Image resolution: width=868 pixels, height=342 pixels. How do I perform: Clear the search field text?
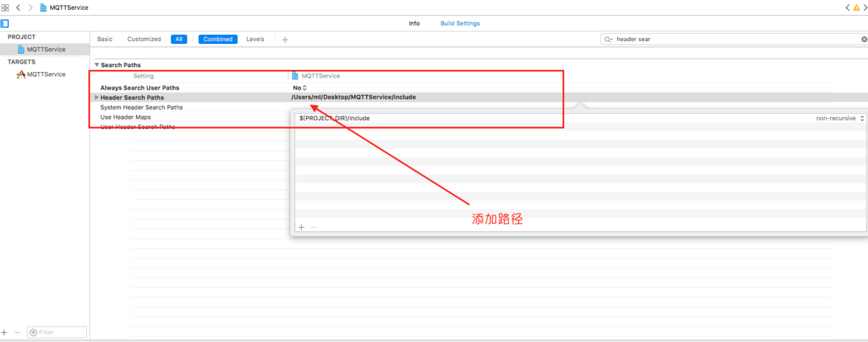pyautogui.click(x=864, y=39)
